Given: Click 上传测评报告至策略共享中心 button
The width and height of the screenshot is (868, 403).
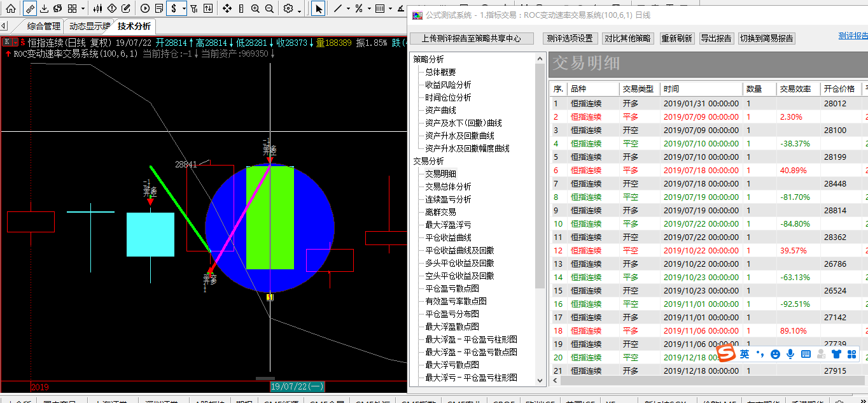Looking at the screenshot, I should click(471, 38).
